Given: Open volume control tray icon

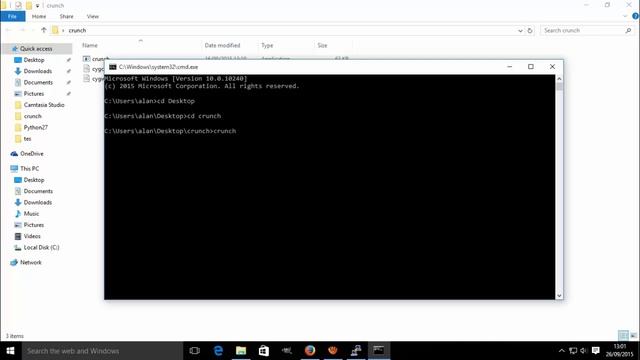Looking at the screenshot, I should click(583, 351).
